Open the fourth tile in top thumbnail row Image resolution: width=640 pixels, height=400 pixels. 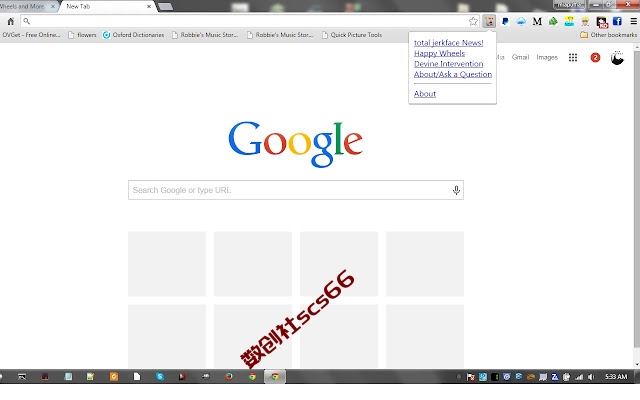pyautogui.click(x=425, y=264)
